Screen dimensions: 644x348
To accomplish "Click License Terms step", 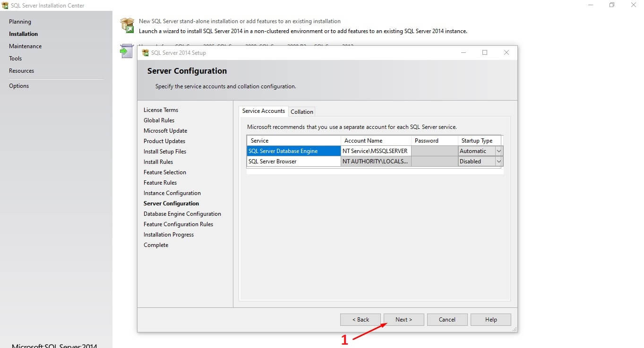I will click(x=161, y=110).
